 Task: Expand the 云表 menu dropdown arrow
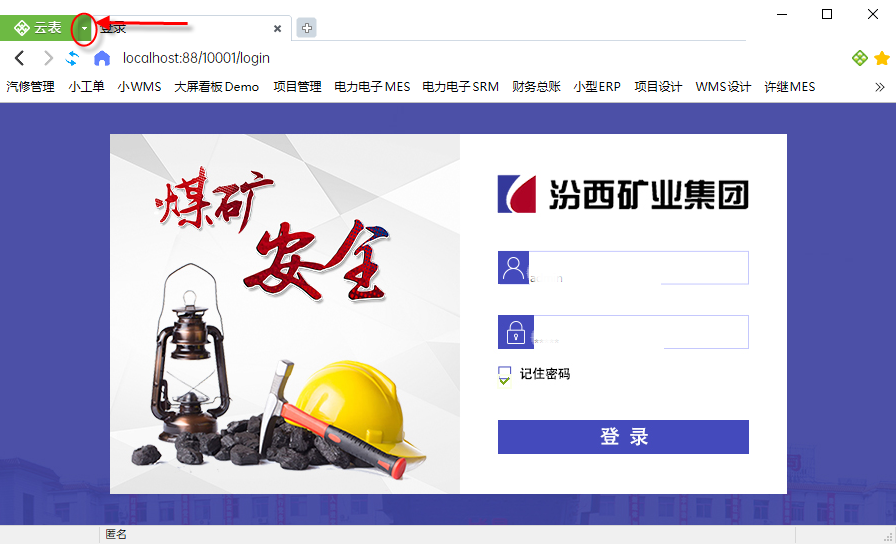click(x=84, y=27)
